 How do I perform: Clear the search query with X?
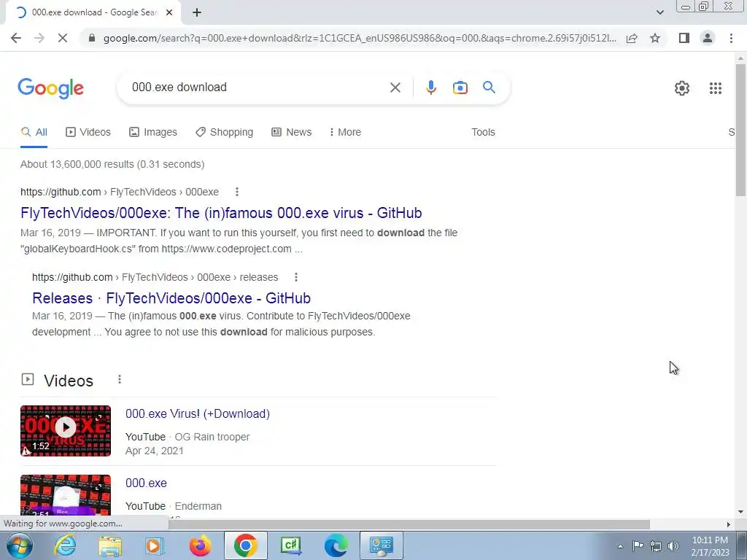(x=395, y=87)
